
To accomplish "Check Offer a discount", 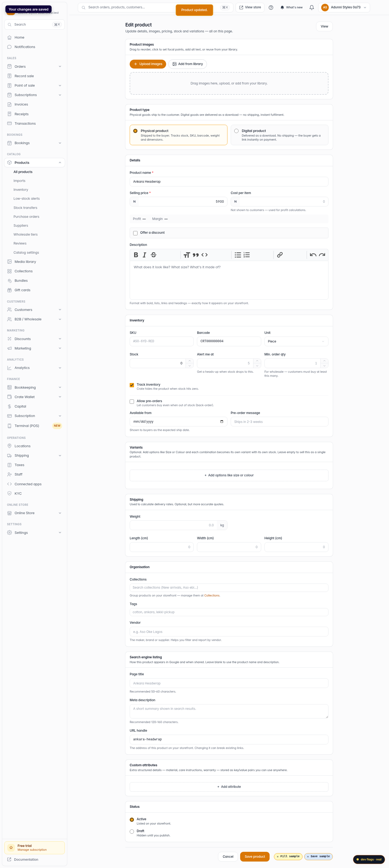I will (135, 233).
